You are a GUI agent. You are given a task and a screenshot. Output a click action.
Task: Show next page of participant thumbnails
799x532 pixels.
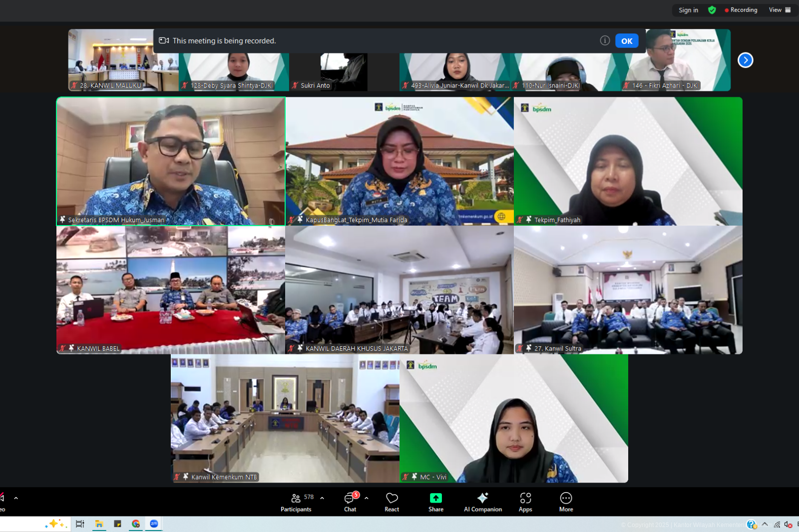tap(745, 60)
